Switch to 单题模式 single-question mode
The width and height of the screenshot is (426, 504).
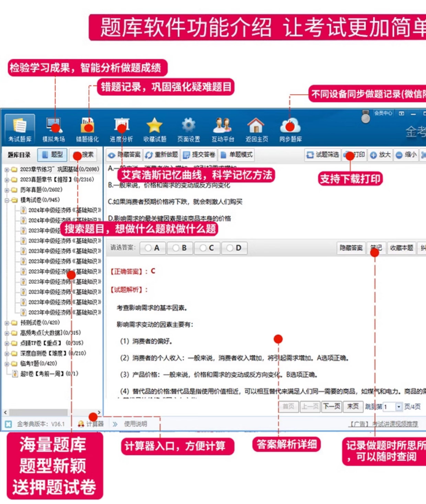[x=236, y=155]
